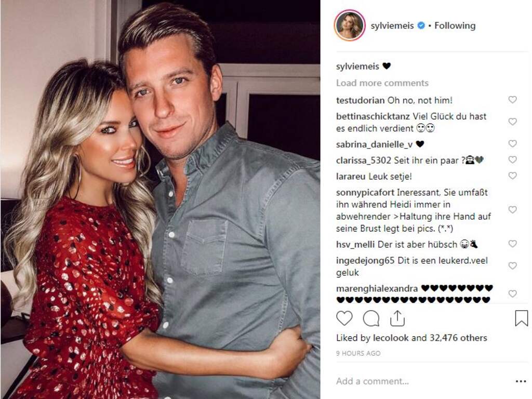Open the three-dot more options menu

click(521, 381)
